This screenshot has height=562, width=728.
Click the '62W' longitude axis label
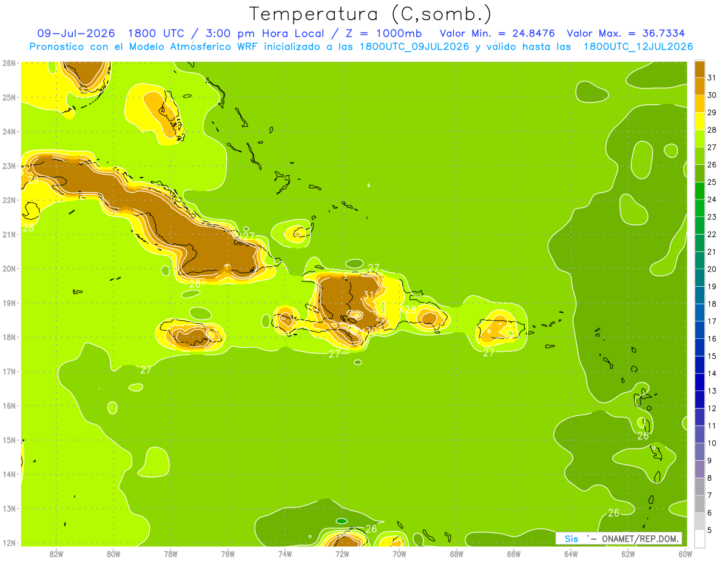coord(628,554)
